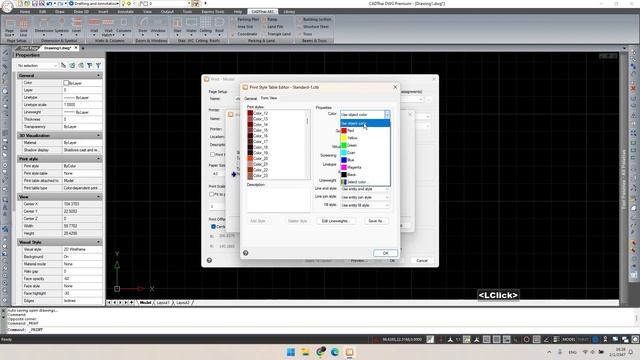Click Cancel in the Print dialog
This screenshot has height=360, width=640.
(x=422, y=260)
